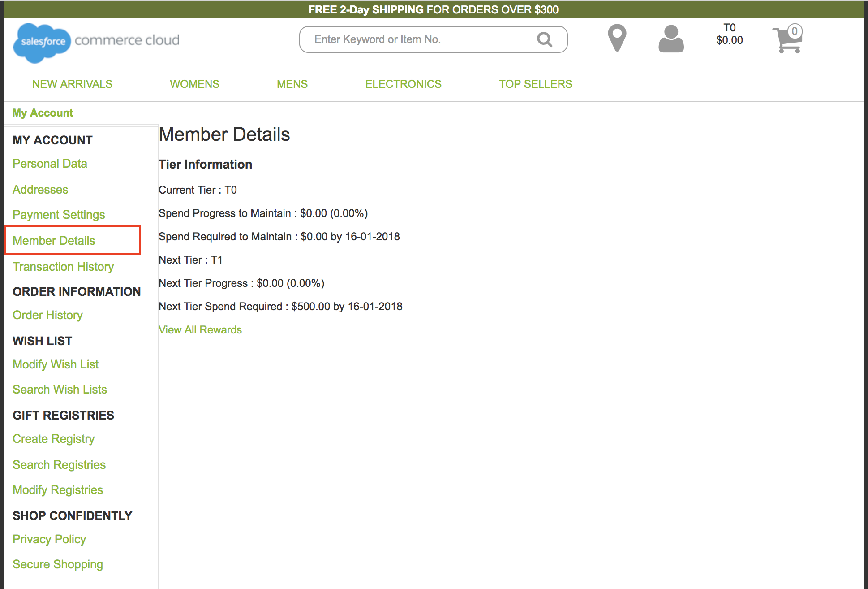Click the SHOP CONFIDENTLY heading

(72, 516)
